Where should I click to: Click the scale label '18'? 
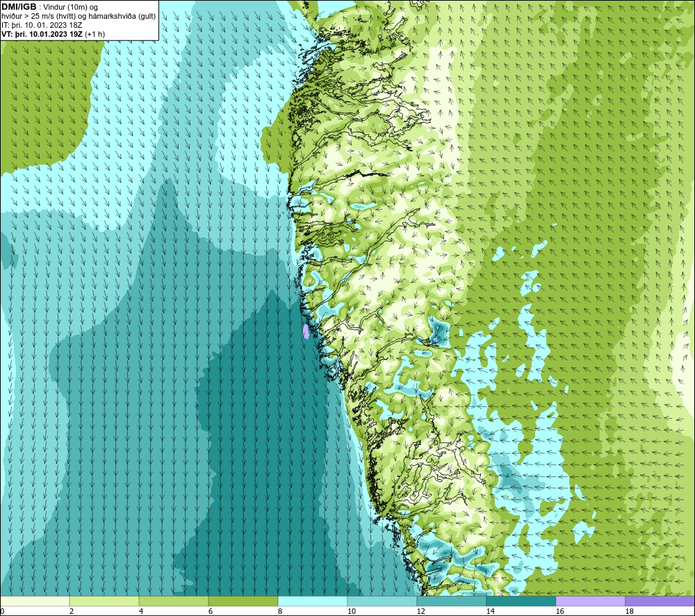pos(629,612)
